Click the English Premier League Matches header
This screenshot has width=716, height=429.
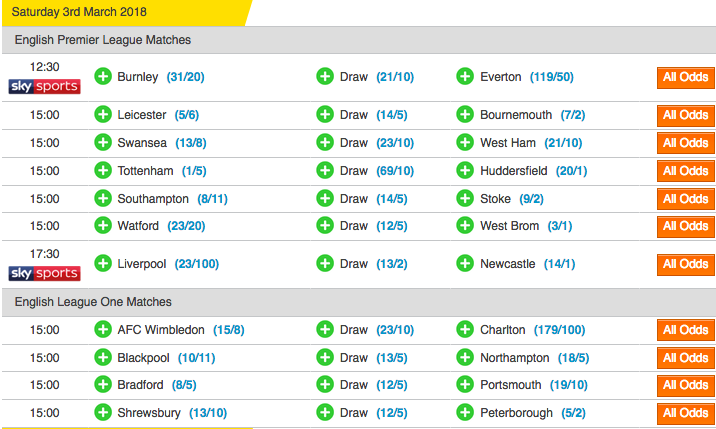click(x=103, y=40)
